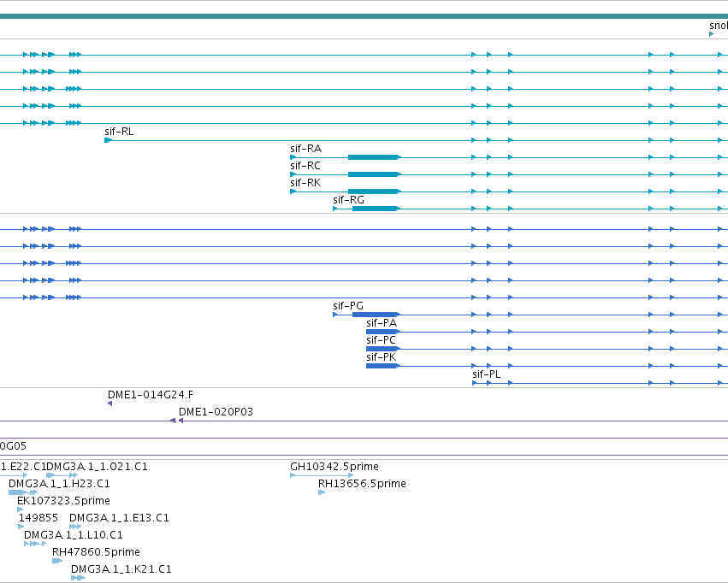Select the EK107323.5prime label
This screenshot has height=583, width=728.
tap(63, 502)
